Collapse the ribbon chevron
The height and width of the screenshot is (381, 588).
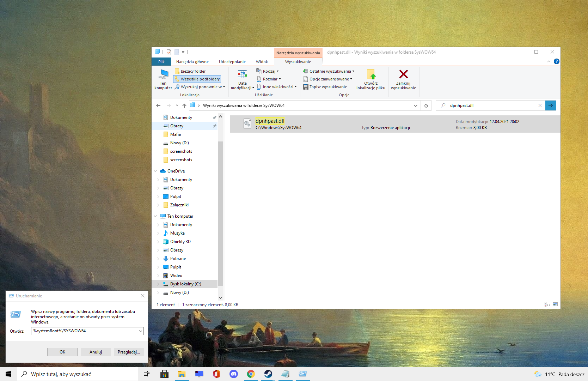pyautogui.click(x=549, y=61)
